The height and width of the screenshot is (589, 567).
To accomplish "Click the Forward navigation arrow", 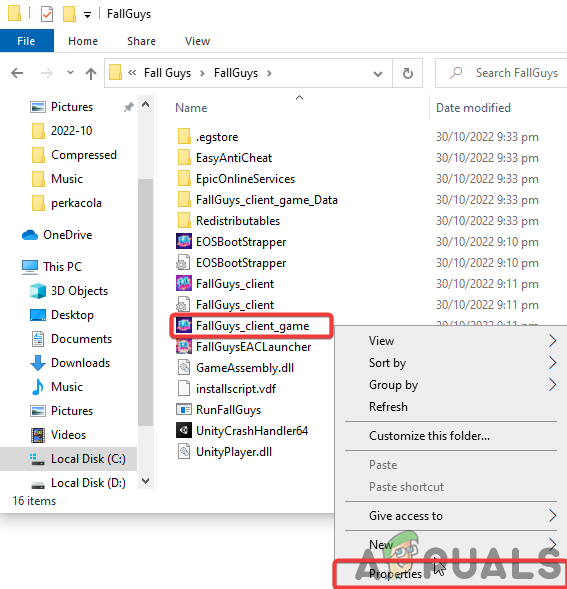I will point(47,73).
